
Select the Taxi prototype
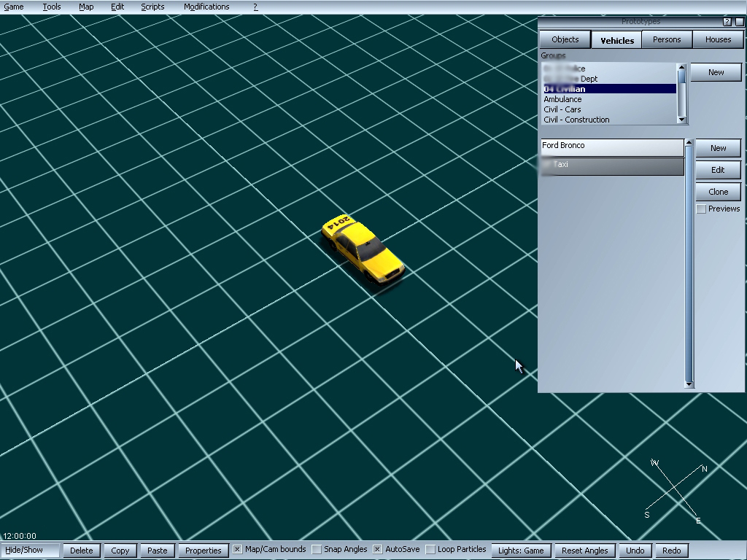612,166
